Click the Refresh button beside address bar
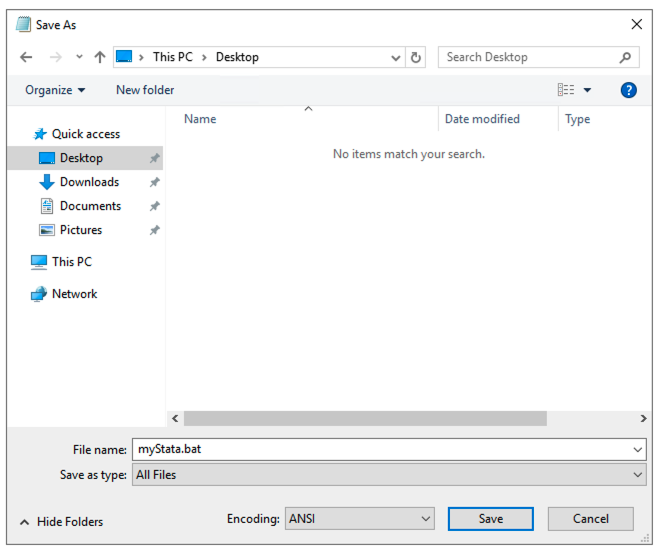Screen dimensions: 662x554 click(x=417, y=57)
